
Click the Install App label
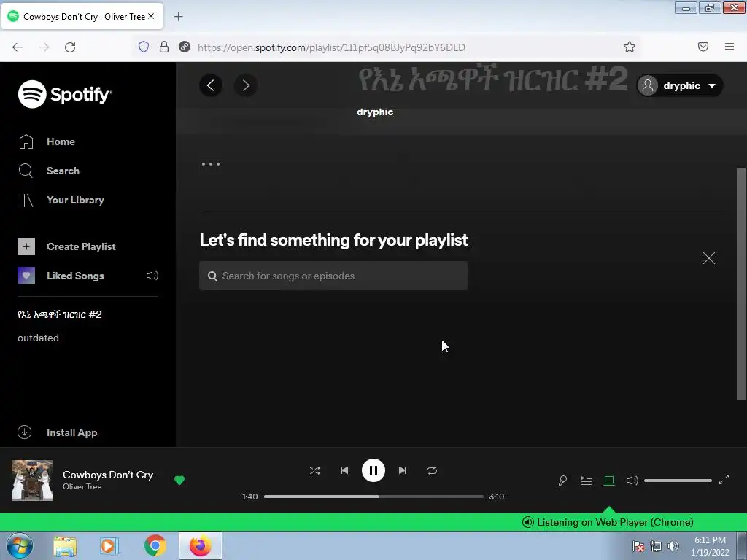point(72,432)
